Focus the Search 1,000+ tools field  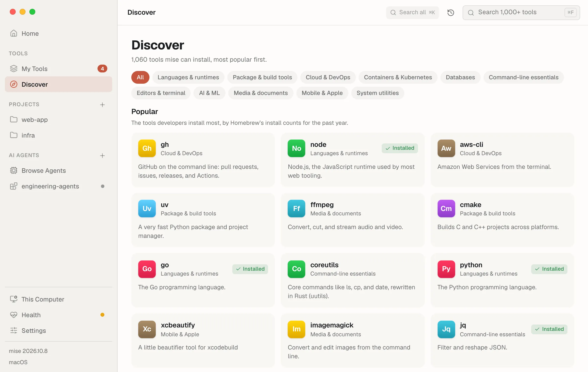point(521,12)
